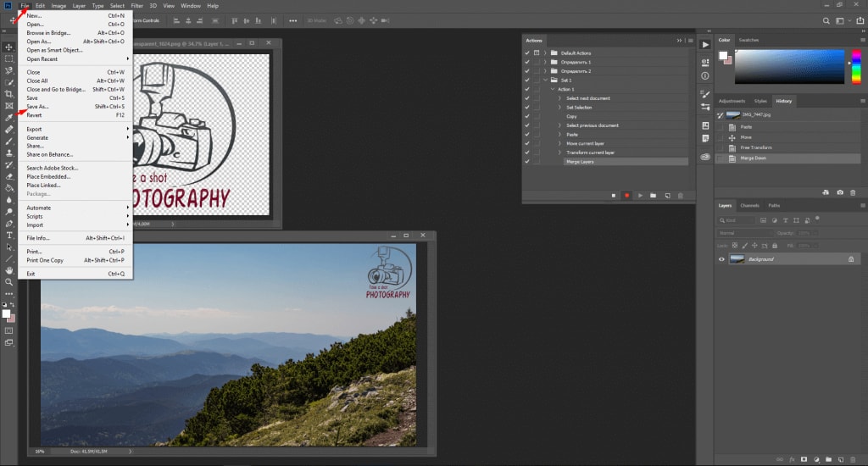The width and height of the screenshot is (868, 466).
Task: Select the Clone Stamp tool
Action: [x=8, y=153]
